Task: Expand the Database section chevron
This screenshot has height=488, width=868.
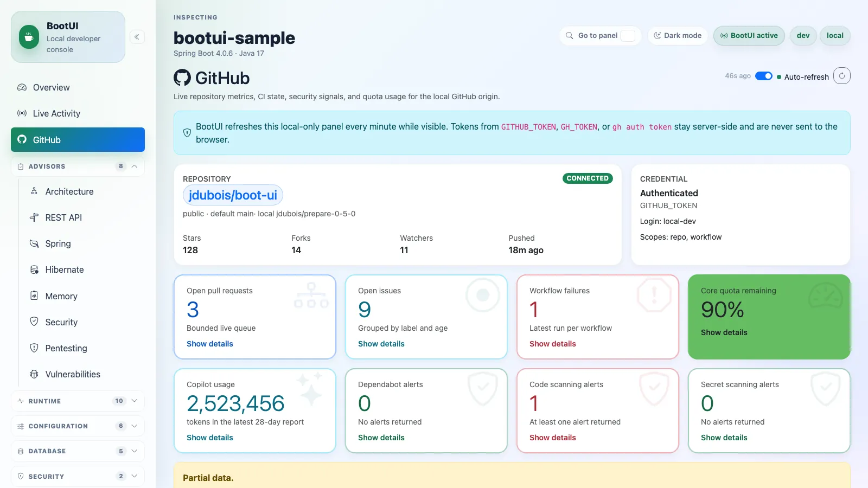Action: (x=135, y=451)
